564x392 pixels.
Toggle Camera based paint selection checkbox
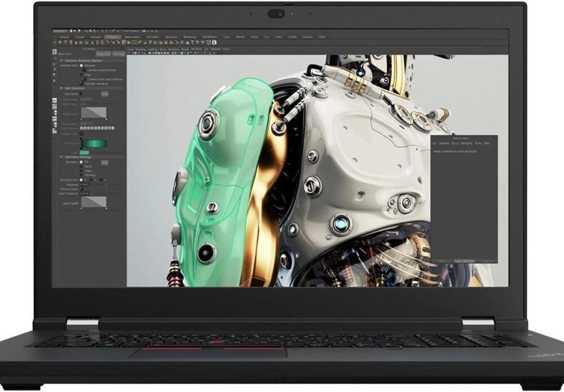(84, 79)
